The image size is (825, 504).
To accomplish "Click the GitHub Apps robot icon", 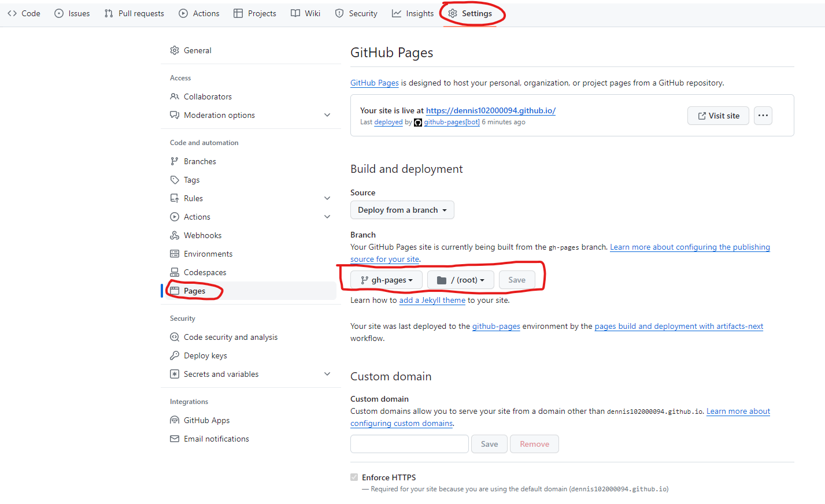I will click(x=175, y=420).
